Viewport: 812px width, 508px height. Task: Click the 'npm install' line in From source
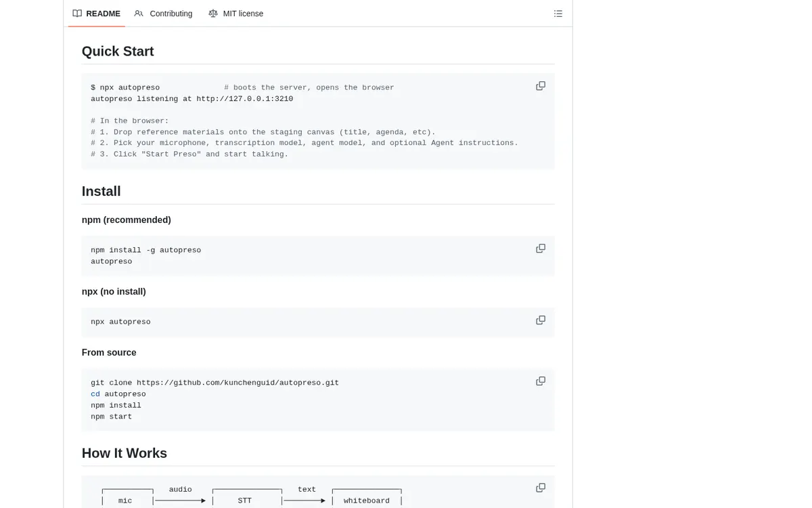click(x=116, y=406)
